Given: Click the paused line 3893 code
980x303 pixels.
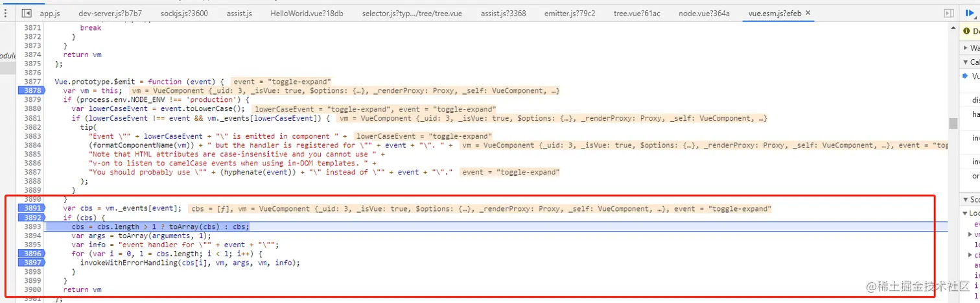Looking at the screenshot, I should 160,226.
